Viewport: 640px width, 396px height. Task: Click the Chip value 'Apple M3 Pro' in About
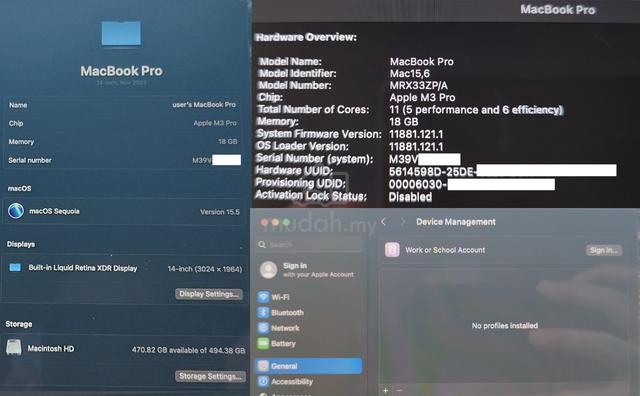point(215,123)
